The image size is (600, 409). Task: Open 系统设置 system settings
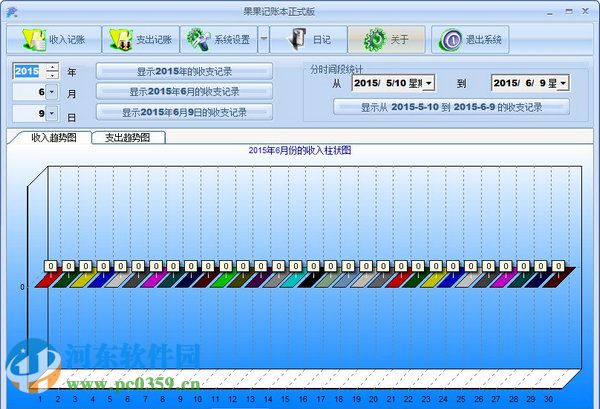[218, 39]
